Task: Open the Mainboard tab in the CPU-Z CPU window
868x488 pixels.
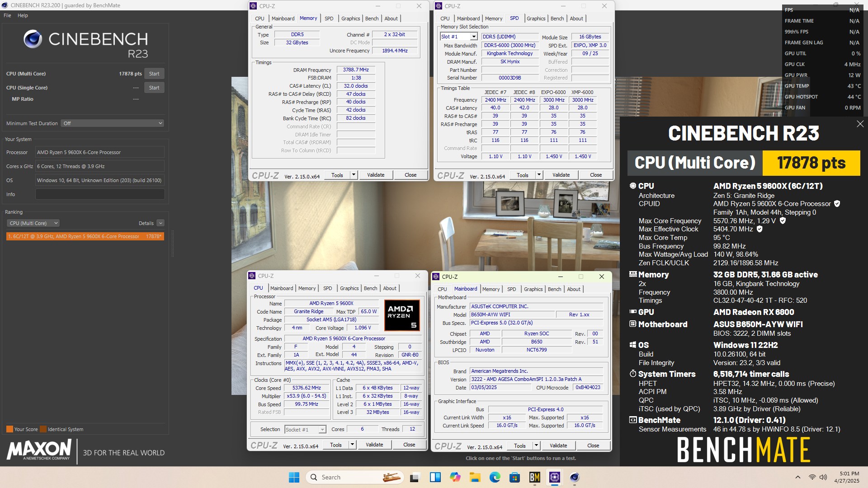Action: click(281, 288)
